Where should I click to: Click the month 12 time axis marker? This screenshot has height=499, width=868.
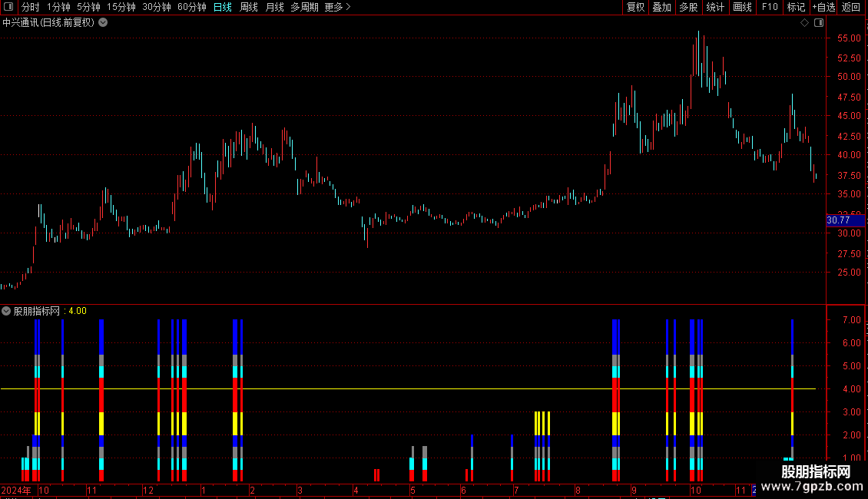(147, 490)
